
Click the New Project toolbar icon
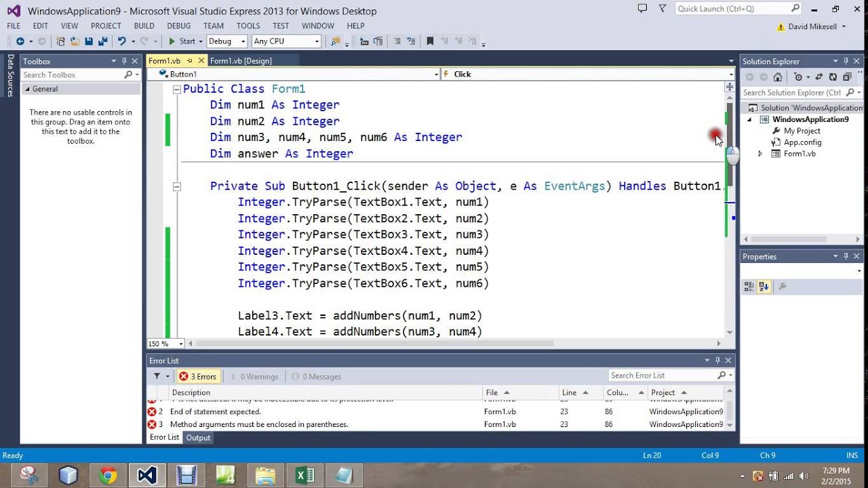(60, 41)
